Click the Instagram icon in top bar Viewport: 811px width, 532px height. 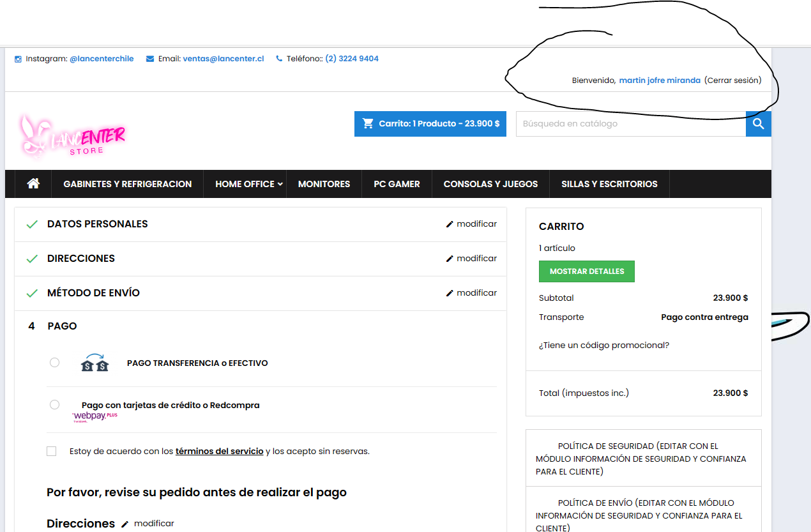pos(18,59)
